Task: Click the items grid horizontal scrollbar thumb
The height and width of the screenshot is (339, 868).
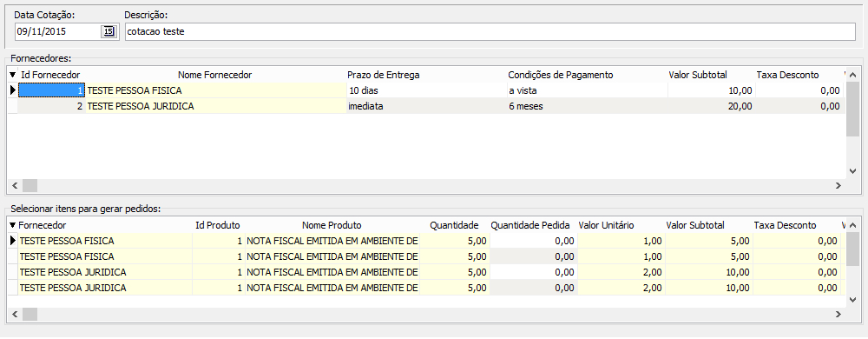Action: [x=30, y=314]
